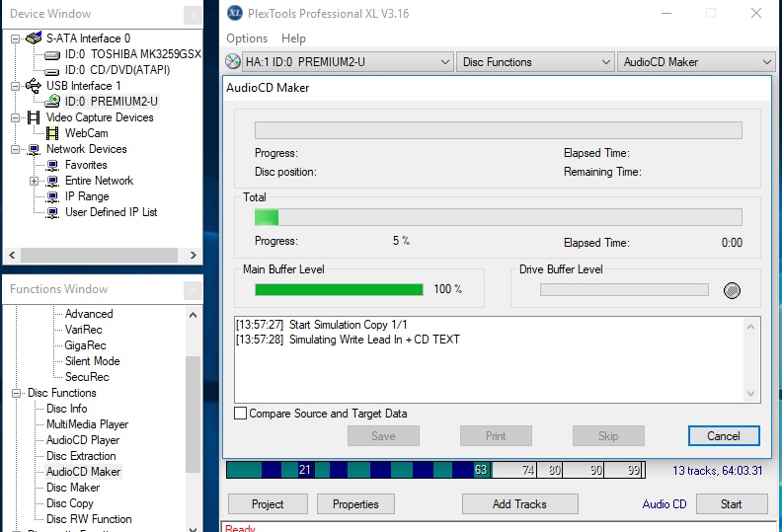Click the PlexTools XL logo in title bar
Viewport: 782px width, 532px height.
point(235,13)
